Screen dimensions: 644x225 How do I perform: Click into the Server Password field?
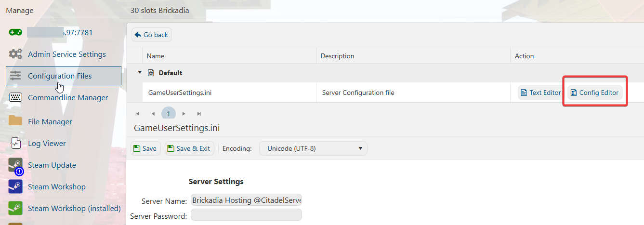click(246, 215)
